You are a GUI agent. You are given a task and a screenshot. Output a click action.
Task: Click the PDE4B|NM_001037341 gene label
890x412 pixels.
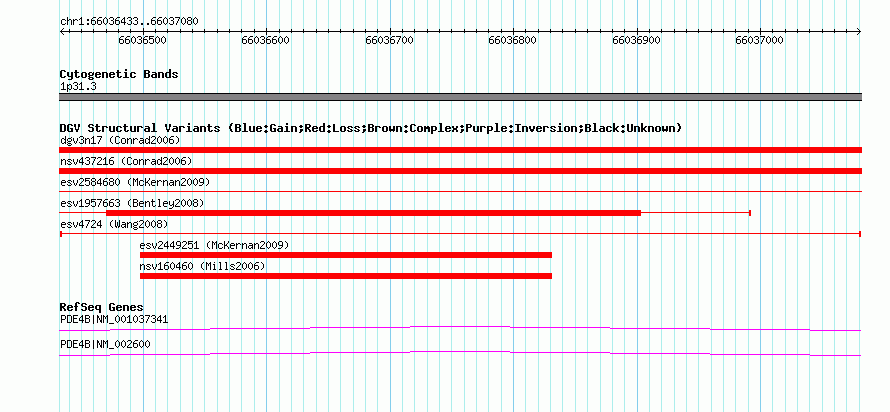[114, 319]
